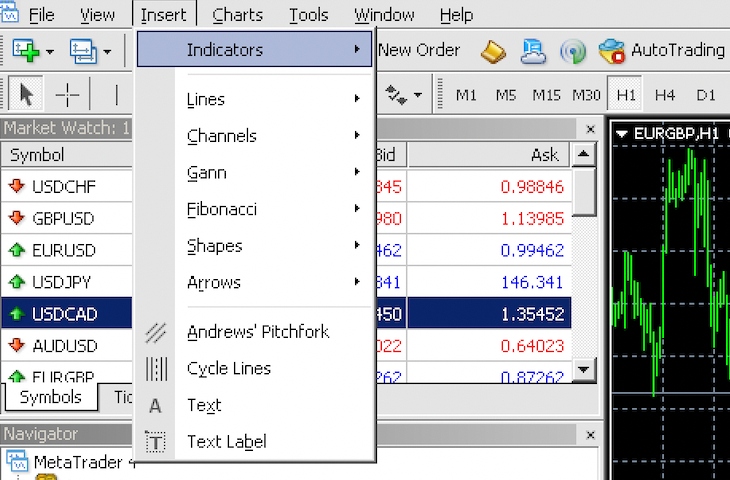Select the Vertical Line tool
The width and height of the screenshot is (730, 480).
point(116,95)
